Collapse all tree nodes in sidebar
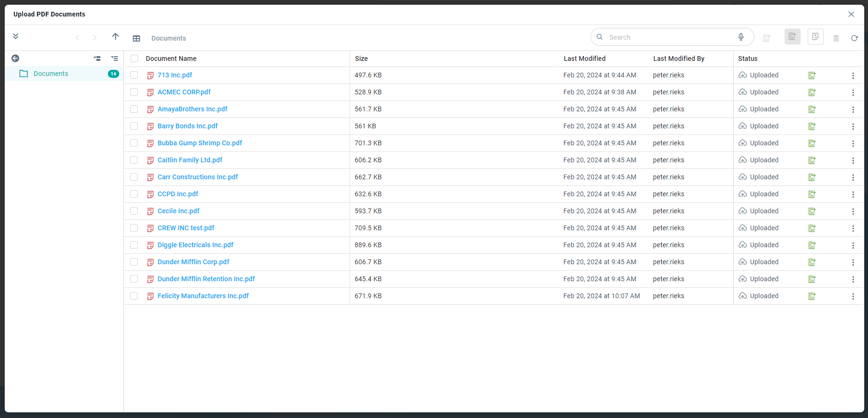This screenshot has height=418, width=868. pyautogui.click(x=97, y=59)
